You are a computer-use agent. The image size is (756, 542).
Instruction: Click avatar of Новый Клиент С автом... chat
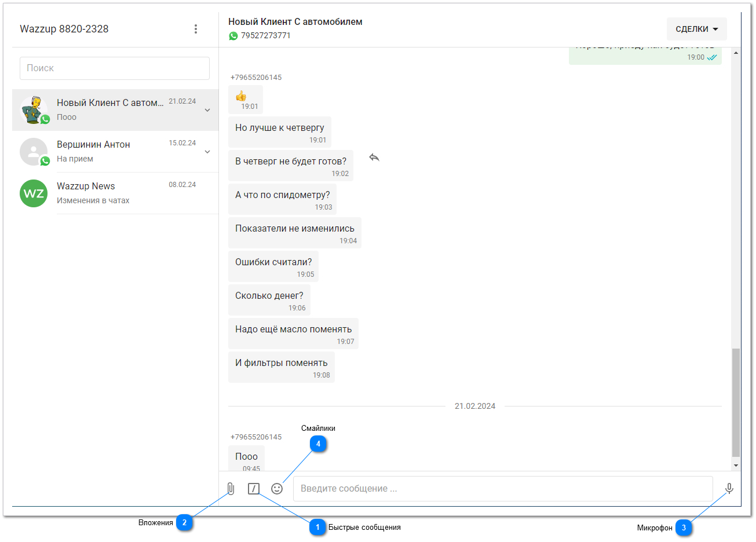34,109
